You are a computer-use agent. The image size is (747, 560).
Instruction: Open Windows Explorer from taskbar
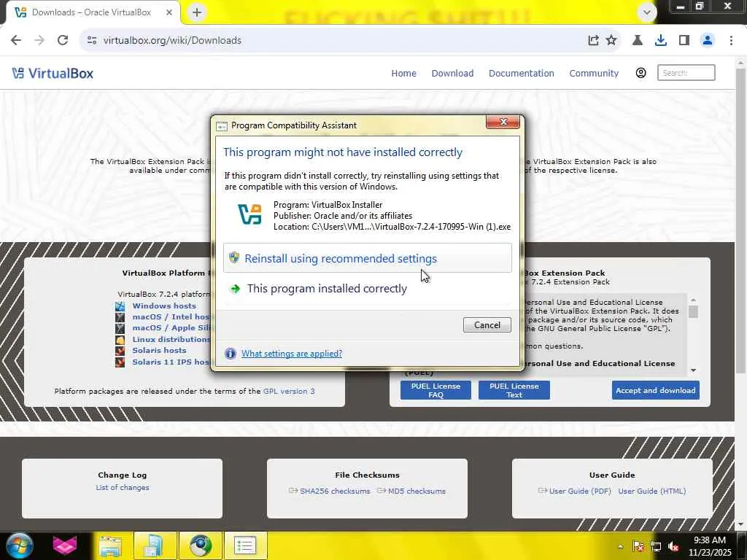pyautogui.click(x=110, y=545)
